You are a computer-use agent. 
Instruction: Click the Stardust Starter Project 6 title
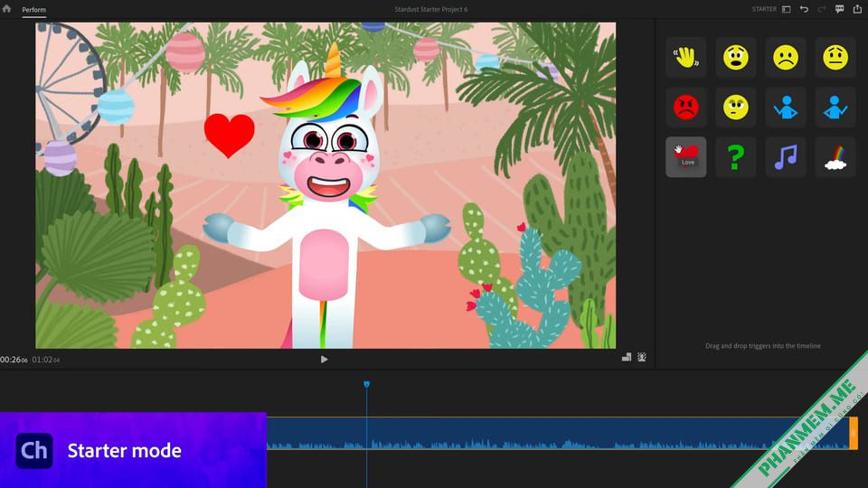click(430, 9)
